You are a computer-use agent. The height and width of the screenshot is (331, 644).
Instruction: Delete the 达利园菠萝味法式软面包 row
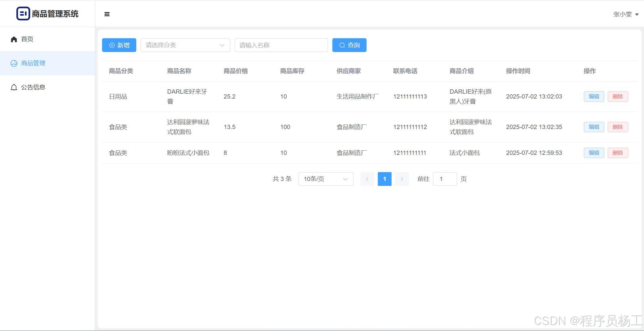click(x=618, y=127)
